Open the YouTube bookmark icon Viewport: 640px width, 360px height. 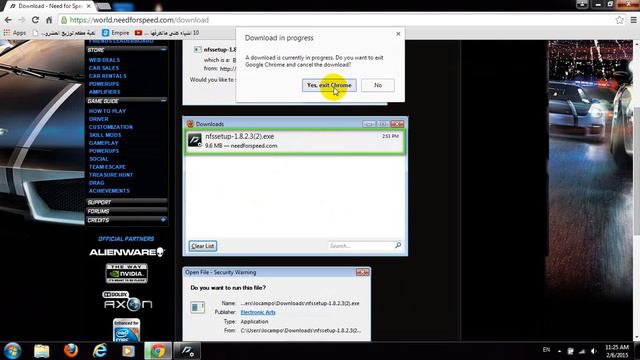(138, 33)
